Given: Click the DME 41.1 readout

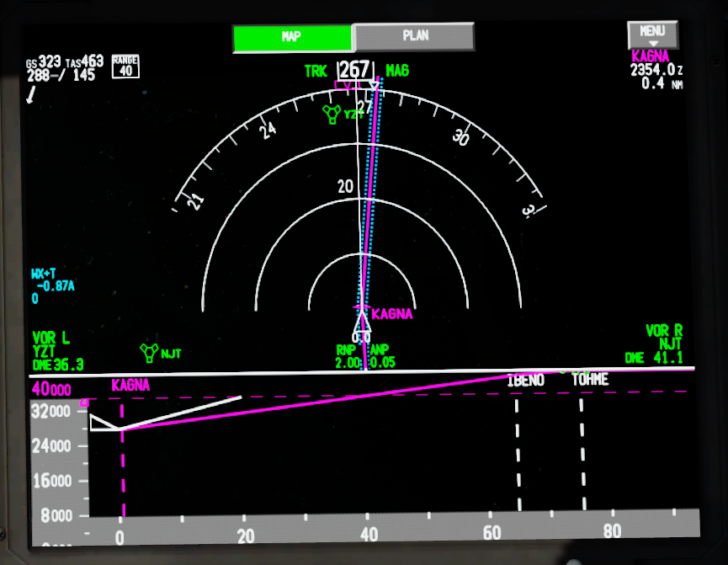Looking at the screenshot, I should point(654,357).
